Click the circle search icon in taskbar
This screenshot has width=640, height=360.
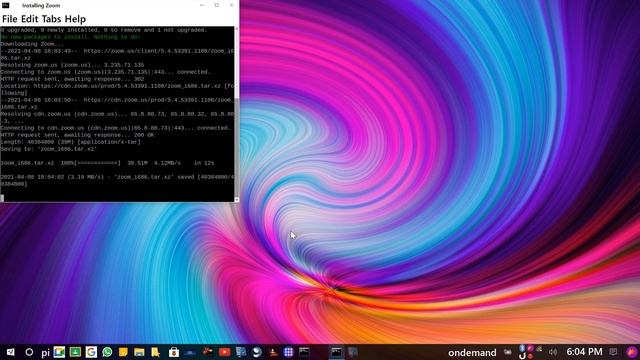pos(29,352)
